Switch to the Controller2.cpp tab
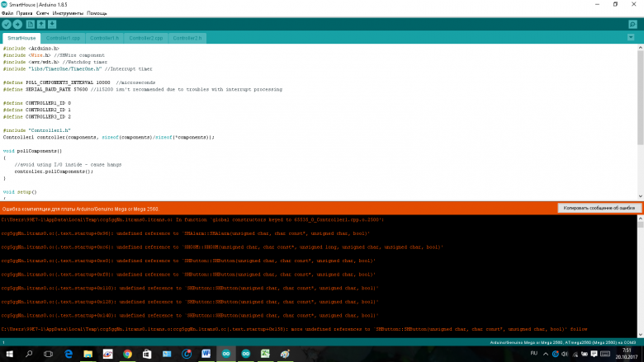The width and height of the screenshot is (644, 362). (x=146, y=38)
